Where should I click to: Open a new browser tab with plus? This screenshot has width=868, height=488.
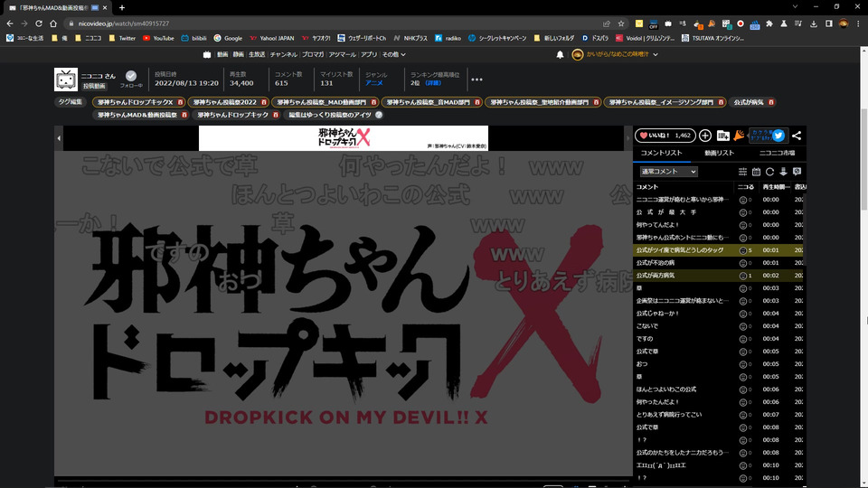tap(122, 8)
